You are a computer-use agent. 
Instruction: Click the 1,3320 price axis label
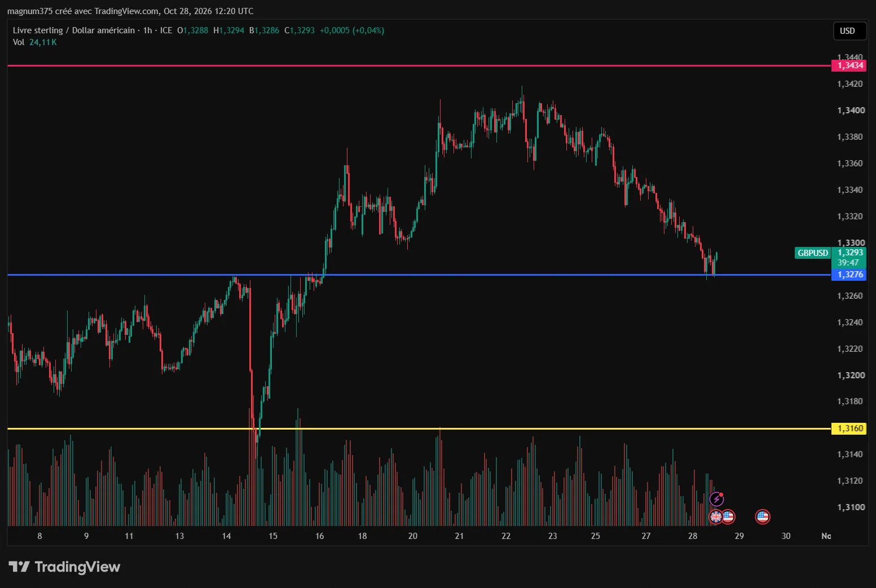(x=849, y=216)
